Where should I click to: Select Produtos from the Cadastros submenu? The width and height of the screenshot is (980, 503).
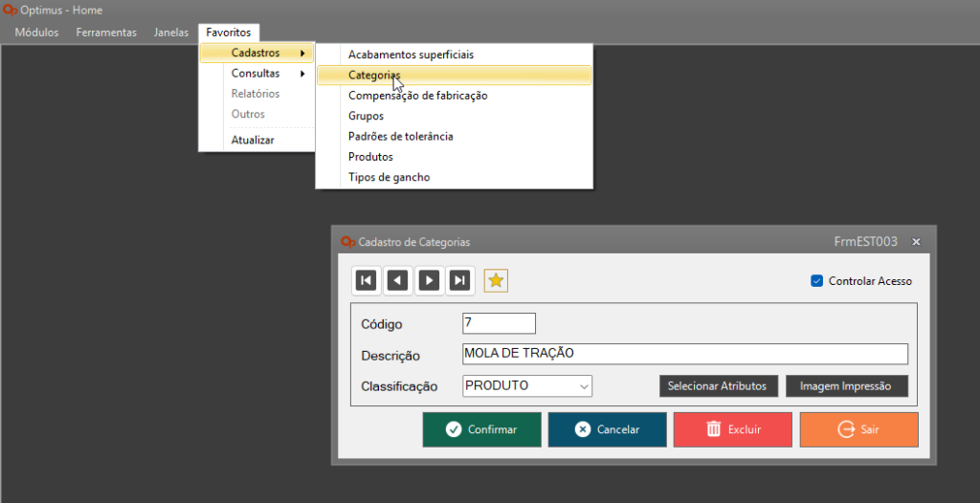pyautogui.click(x=370, y=157)
